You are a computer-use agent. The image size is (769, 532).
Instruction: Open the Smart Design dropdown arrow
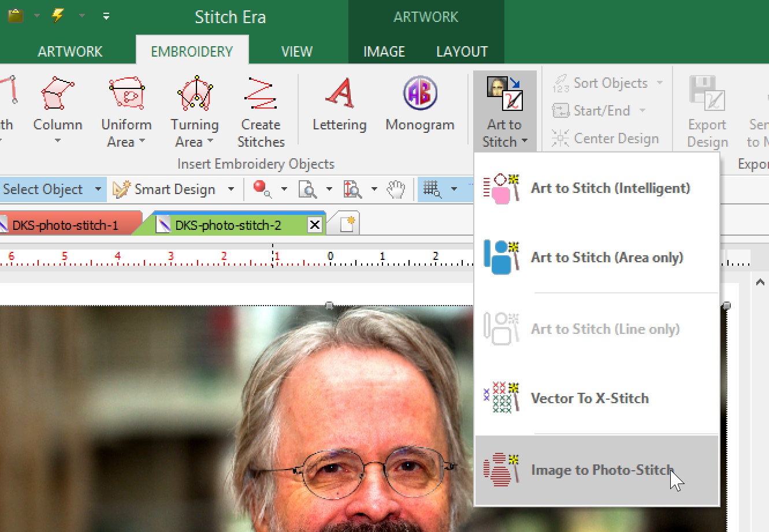tap(231, 189)
